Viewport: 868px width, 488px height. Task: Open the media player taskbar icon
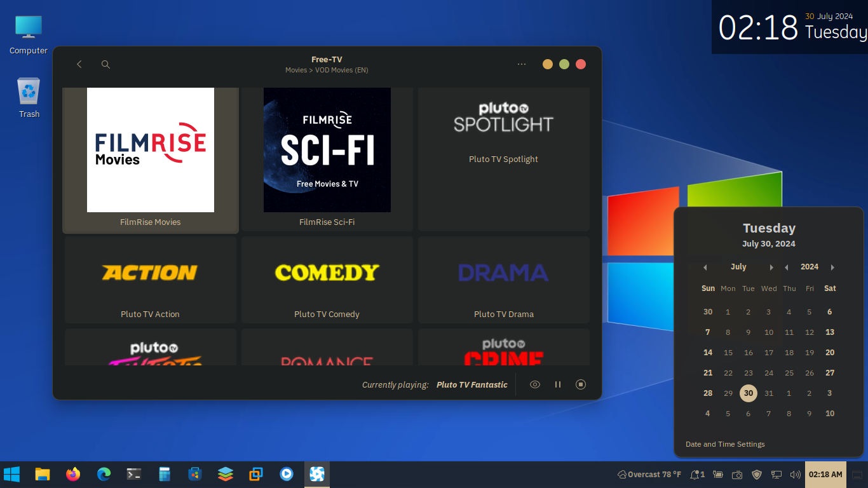click(287, 474)
